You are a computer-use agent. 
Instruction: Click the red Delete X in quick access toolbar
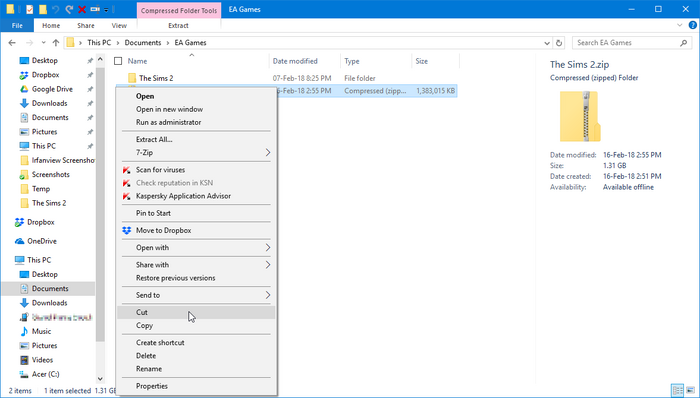[x=82, y=9]
